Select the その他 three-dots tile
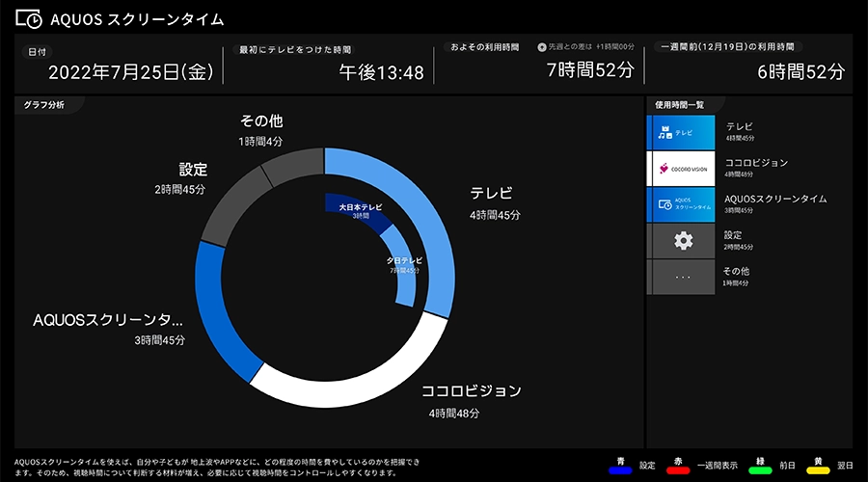The width and height of the screenshot is (868, 482). point(681,278)
